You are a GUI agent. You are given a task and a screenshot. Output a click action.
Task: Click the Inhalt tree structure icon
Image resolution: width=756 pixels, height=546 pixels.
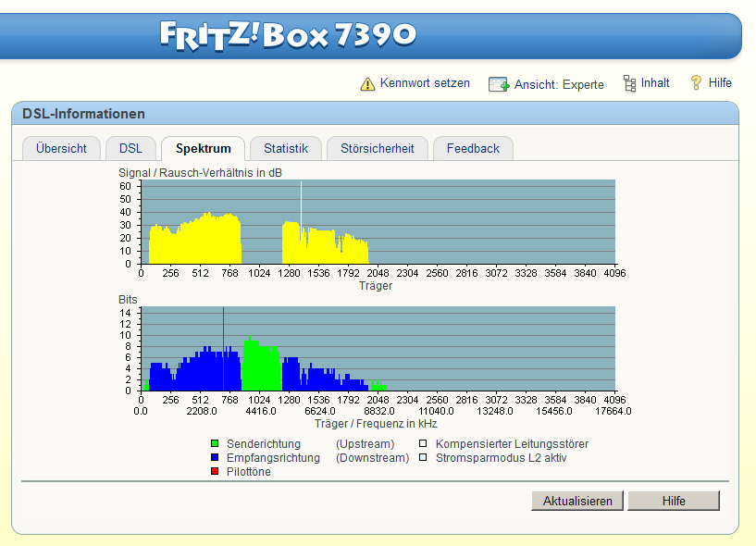click(629, 83)
